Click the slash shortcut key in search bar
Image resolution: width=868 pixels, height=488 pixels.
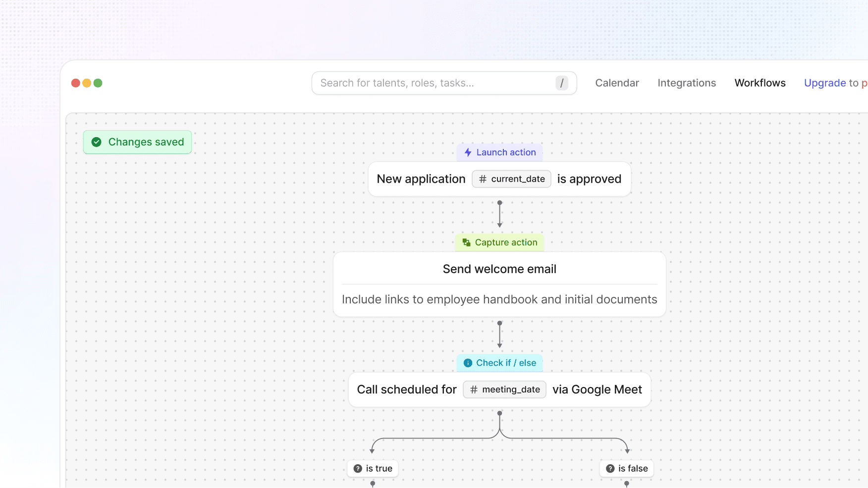click(x=561, y=83)
